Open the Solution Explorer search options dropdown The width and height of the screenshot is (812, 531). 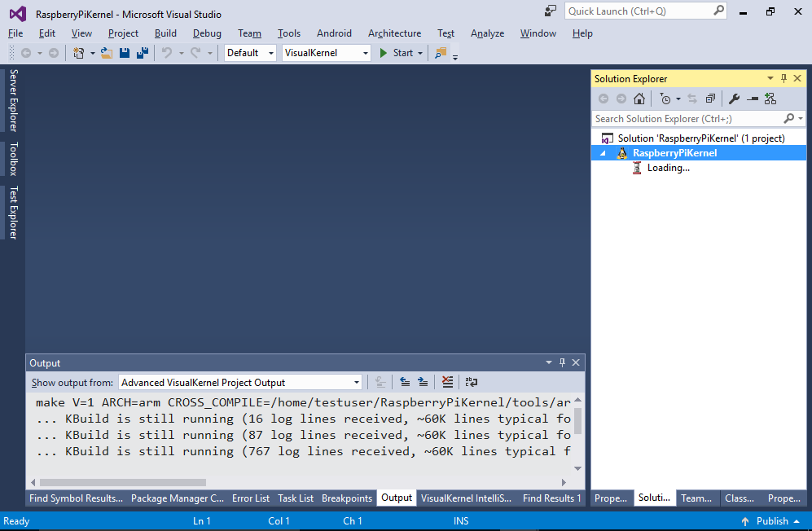point(801,119)
